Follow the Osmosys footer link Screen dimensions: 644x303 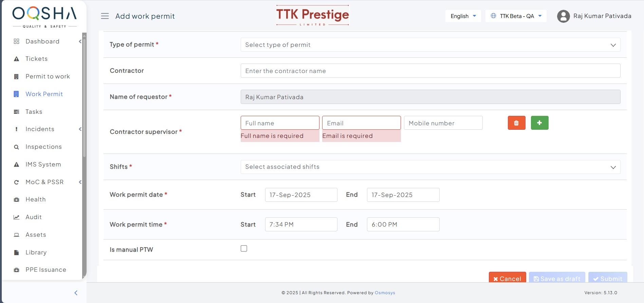tap(385, 293)
